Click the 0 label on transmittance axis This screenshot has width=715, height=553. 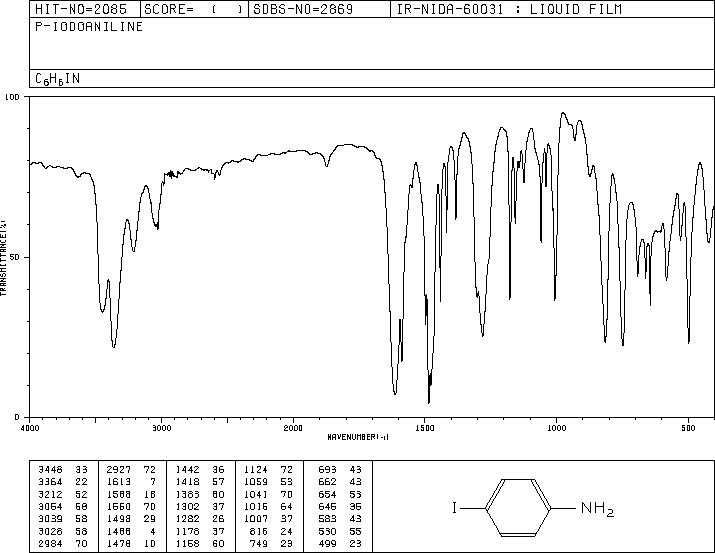[x=17, y=417]
